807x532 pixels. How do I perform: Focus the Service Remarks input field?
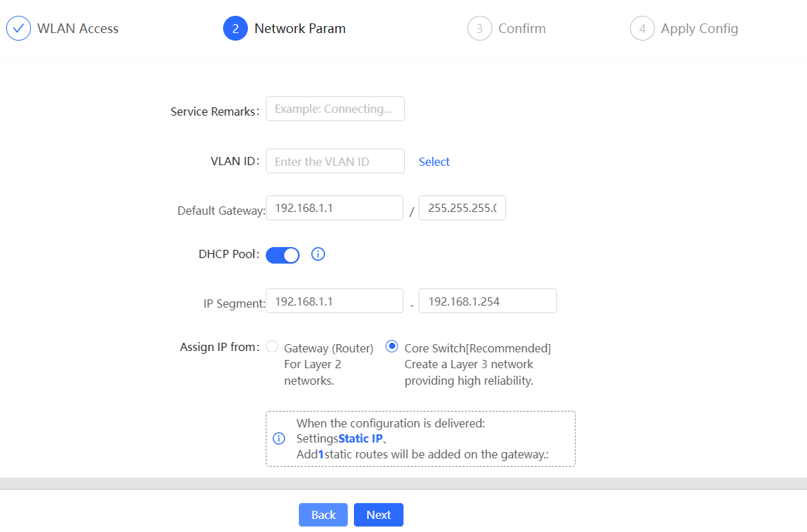335,109
